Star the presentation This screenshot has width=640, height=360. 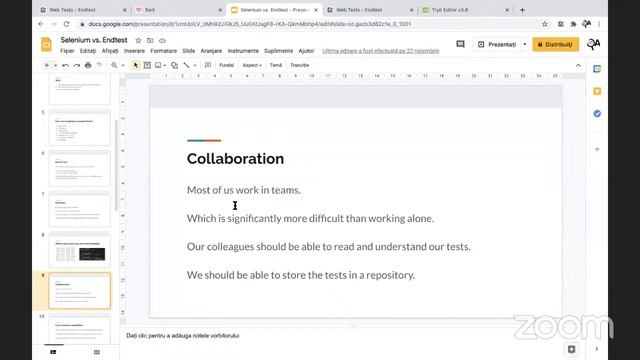(138, 40)
